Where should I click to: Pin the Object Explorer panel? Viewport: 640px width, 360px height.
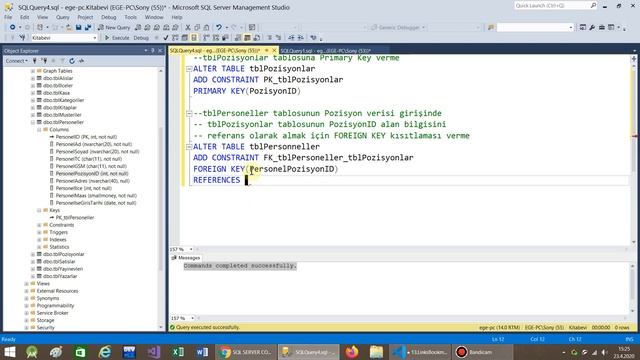click(x=153, y=51)
